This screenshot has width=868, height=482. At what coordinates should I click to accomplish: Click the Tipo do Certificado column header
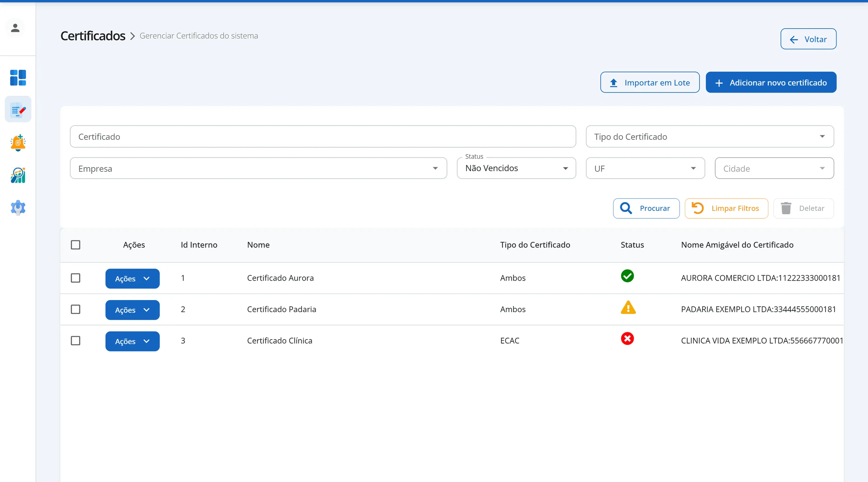(x=535, y=245)
